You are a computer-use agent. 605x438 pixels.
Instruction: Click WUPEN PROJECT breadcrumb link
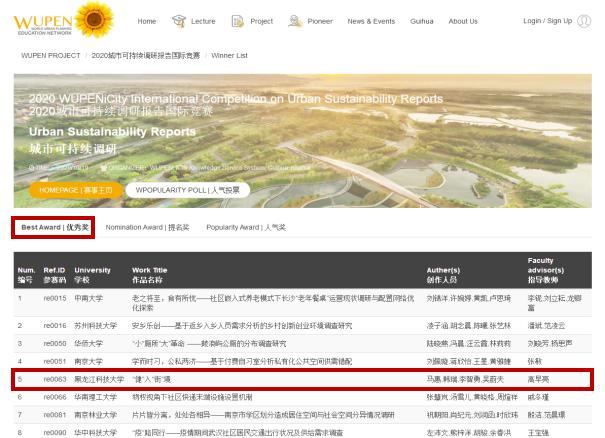point(51,56)
